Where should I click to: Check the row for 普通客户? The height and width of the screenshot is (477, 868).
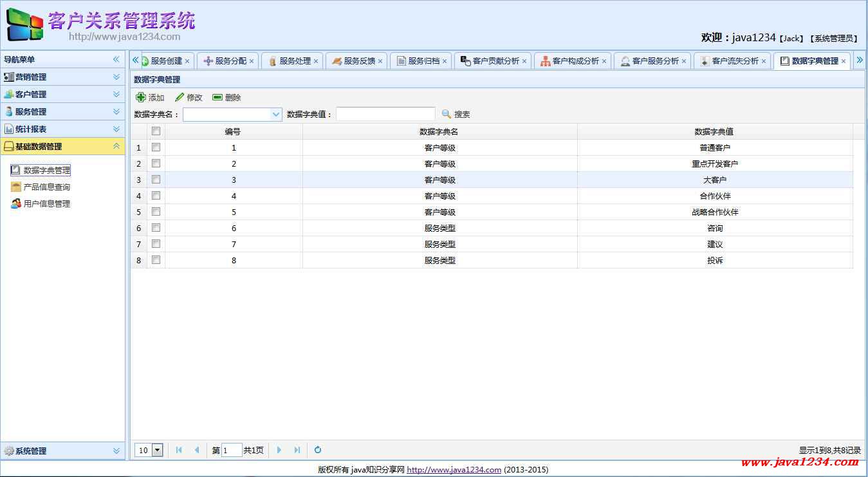[156, 147]
